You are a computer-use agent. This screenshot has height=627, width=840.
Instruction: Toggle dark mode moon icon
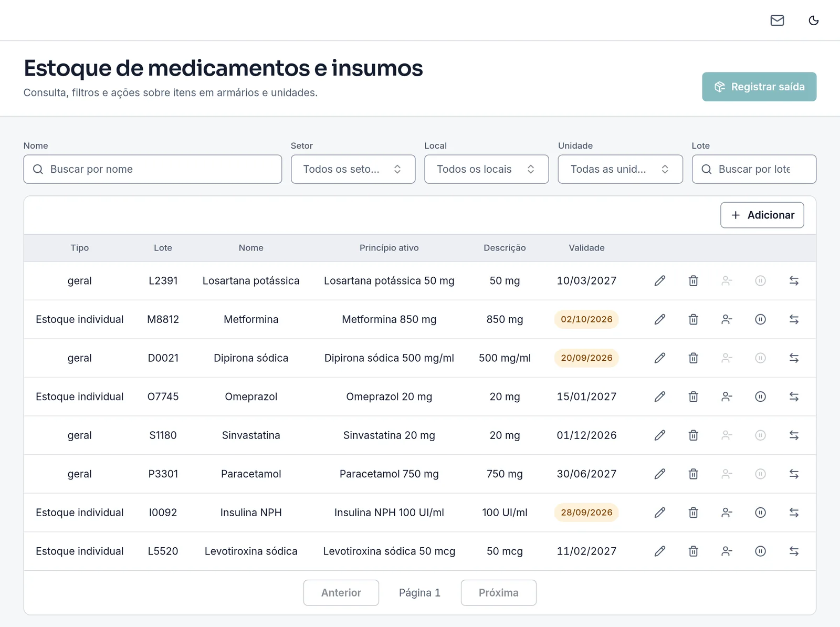click(x=814, y=20)
